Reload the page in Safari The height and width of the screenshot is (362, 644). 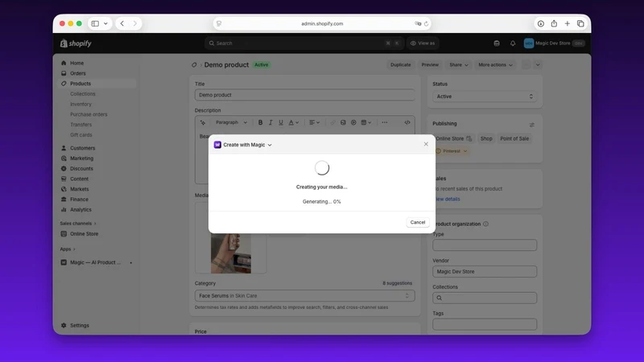[x=427, y=24]
